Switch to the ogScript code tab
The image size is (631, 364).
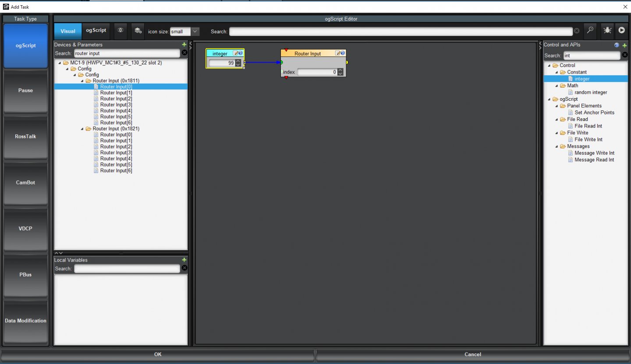96,31
